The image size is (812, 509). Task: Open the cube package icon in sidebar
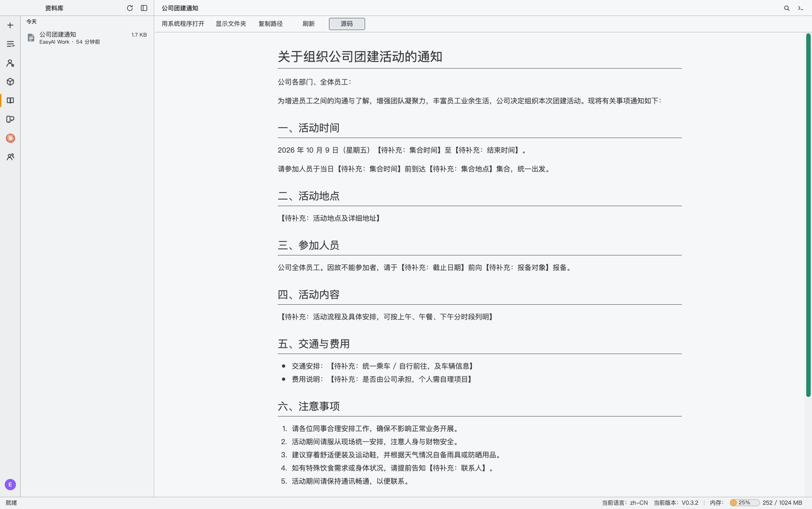coord(10,82)
